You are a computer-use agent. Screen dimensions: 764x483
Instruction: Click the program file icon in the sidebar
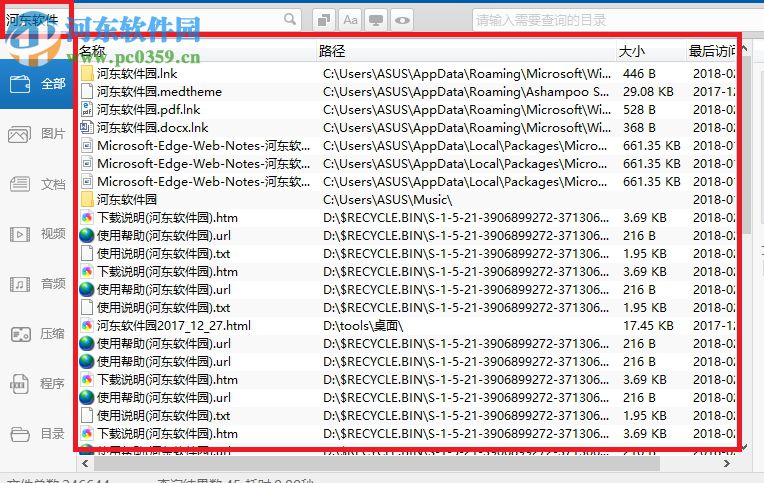point(19,384)
